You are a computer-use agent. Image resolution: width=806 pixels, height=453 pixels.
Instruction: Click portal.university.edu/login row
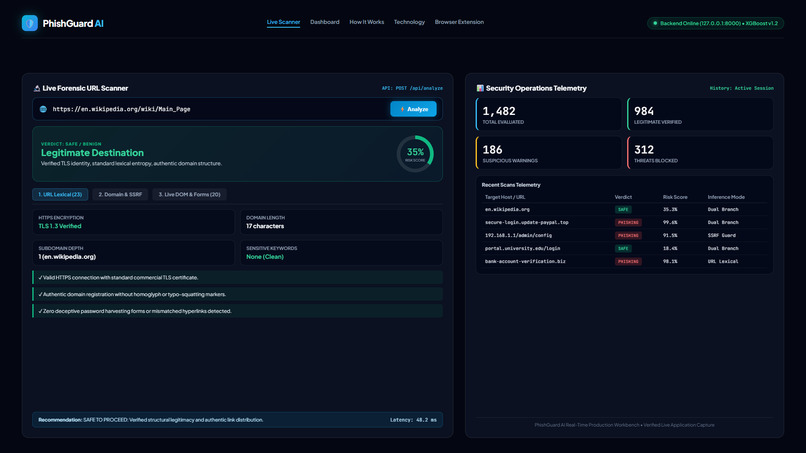pyautogui.click(x=625, y=248)
